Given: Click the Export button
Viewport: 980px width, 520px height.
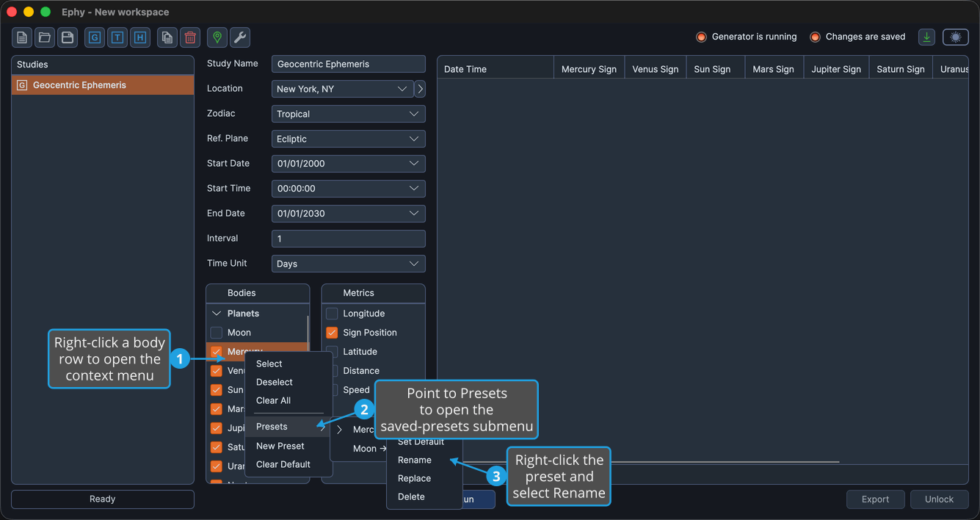Looking at the screenshot, I should tap(876, 499).
